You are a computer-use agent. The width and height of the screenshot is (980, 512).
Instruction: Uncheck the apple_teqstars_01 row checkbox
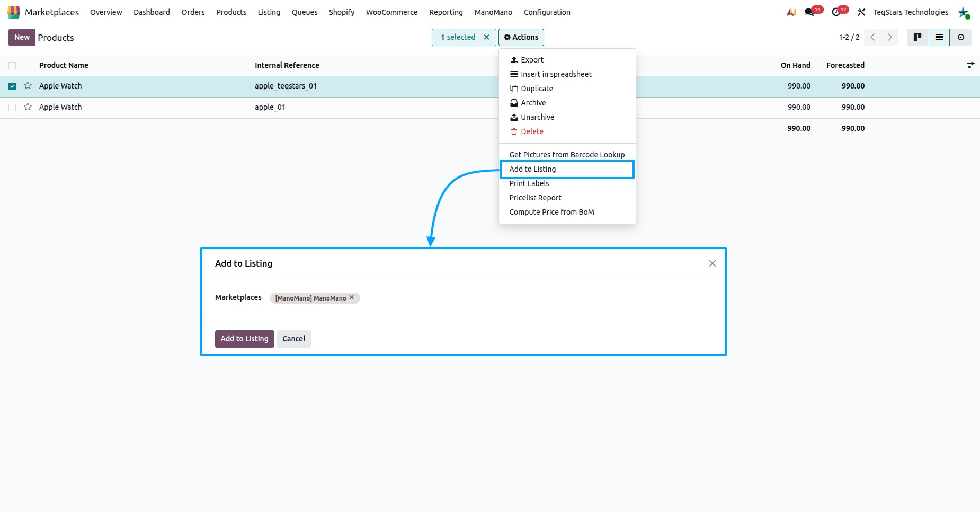pyautogui.click(x=12, y=86)
